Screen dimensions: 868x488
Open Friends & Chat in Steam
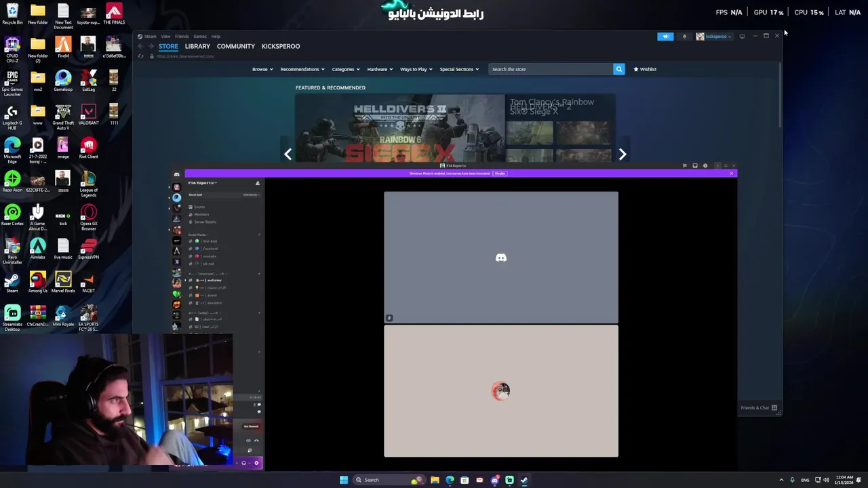pos(759,408)
